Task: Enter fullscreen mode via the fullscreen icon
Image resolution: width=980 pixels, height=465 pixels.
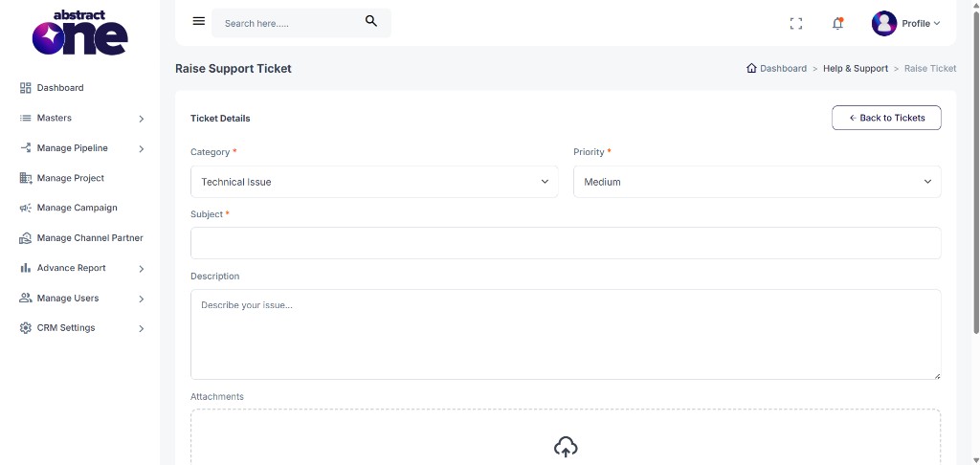Action: (795, 24)
